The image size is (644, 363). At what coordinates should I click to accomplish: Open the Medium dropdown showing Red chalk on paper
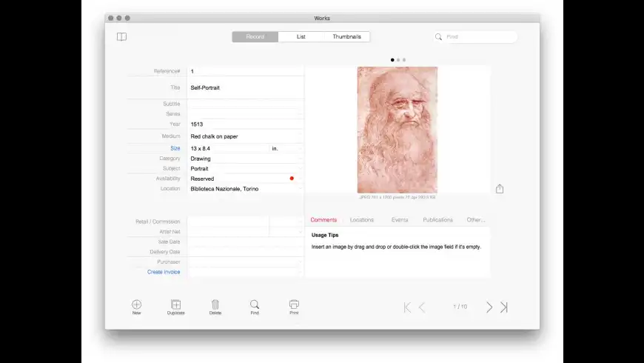point(245,136)
